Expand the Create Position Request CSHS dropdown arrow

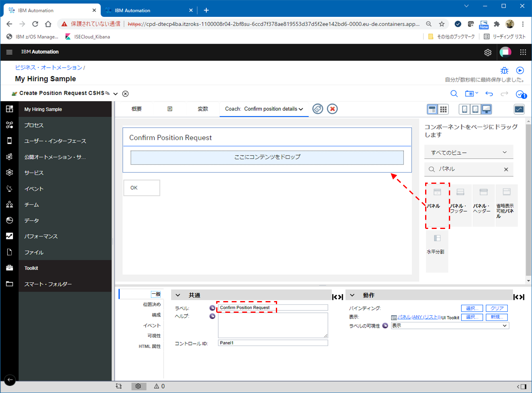click(x=115, y=94)
